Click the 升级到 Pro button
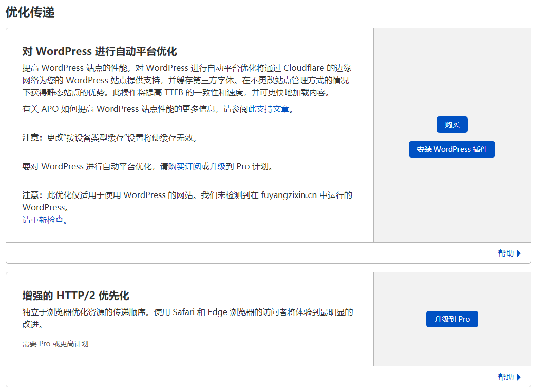This screenshot has height=392, width=534. 452,319
